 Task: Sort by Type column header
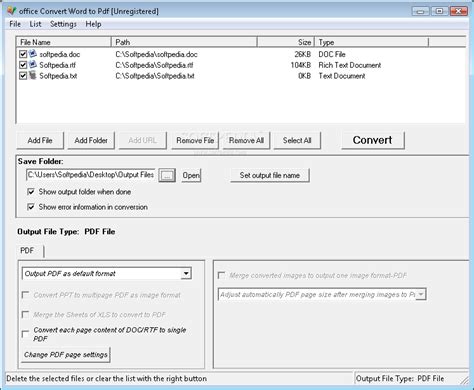point(371,42)
